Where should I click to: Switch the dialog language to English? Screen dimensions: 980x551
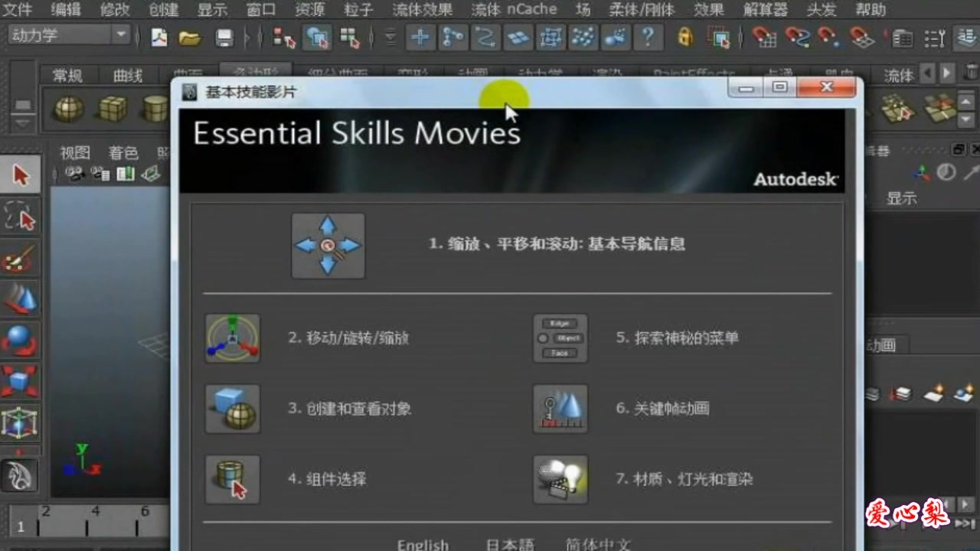click(423, 544)
